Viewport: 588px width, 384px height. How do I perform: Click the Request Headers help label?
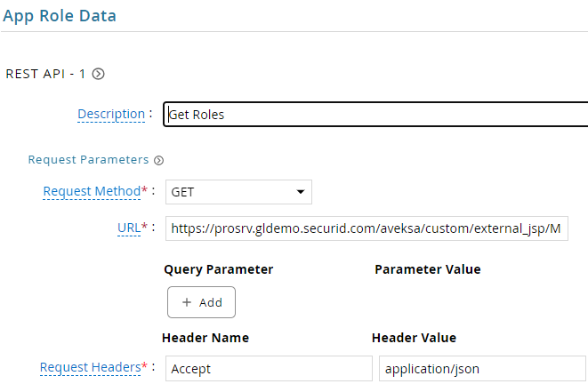(91, 367)
